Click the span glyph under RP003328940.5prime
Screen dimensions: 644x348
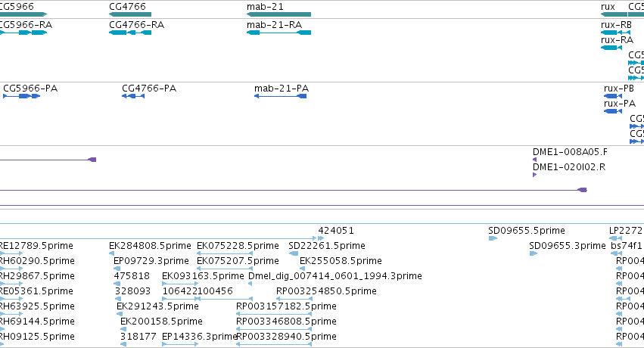(273, 344)
